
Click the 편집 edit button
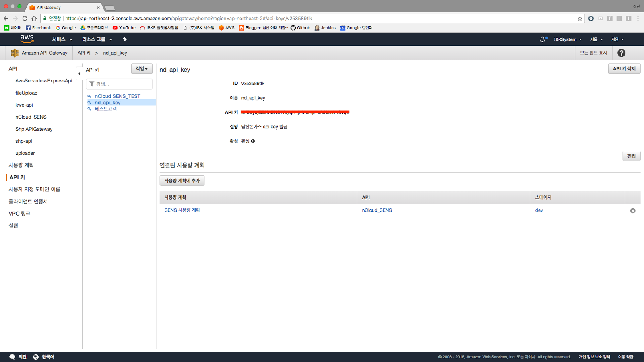[631, 156]
